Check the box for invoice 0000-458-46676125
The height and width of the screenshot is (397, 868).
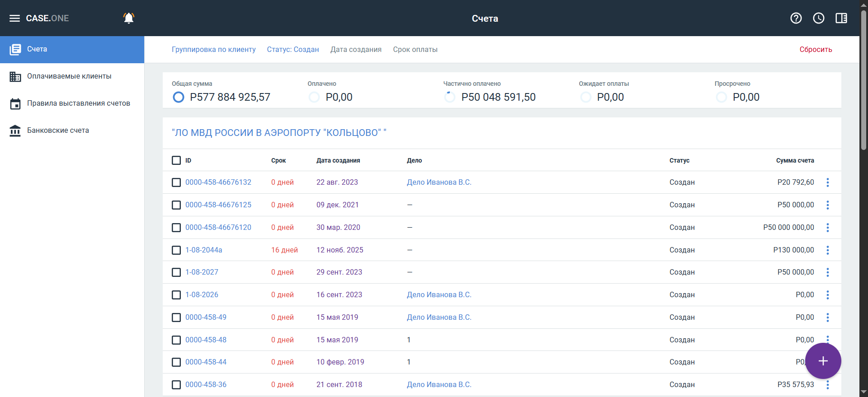tap(176, 205)
